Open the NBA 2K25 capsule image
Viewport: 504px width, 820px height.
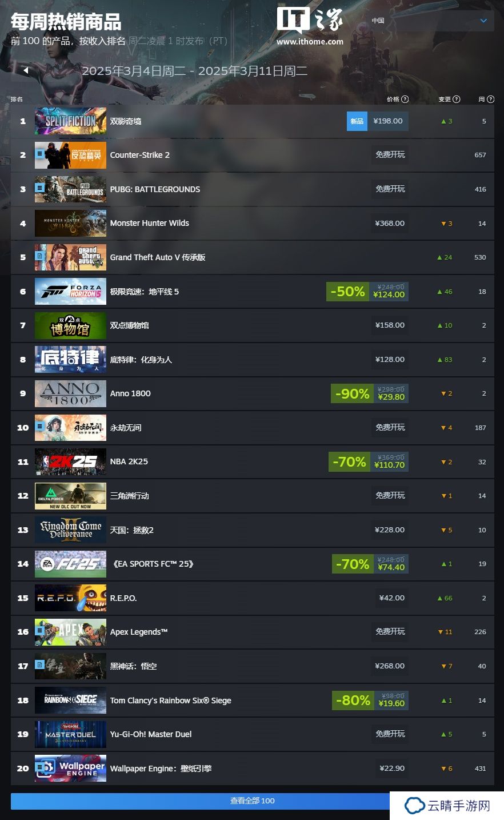(70, 461)
